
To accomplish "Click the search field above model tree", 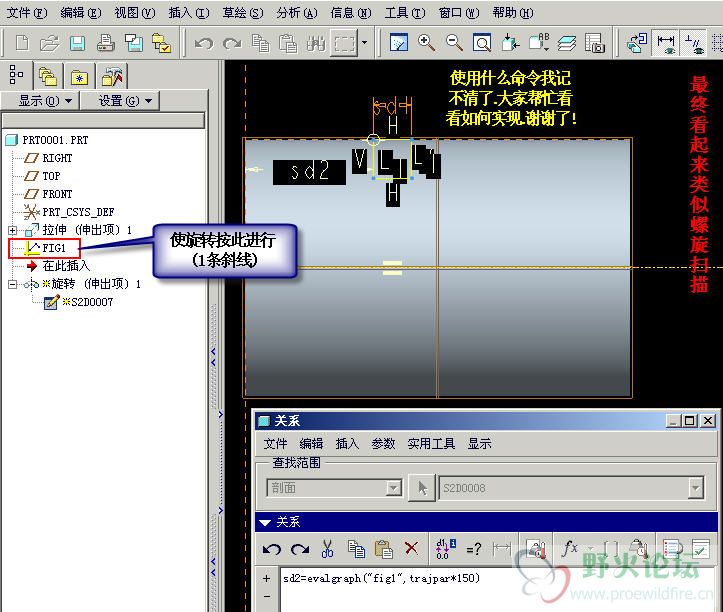I will point(103,120).
